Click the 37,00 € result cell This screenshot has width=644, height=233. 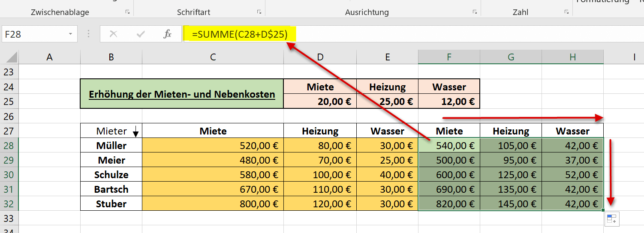(x=572, y=160)
